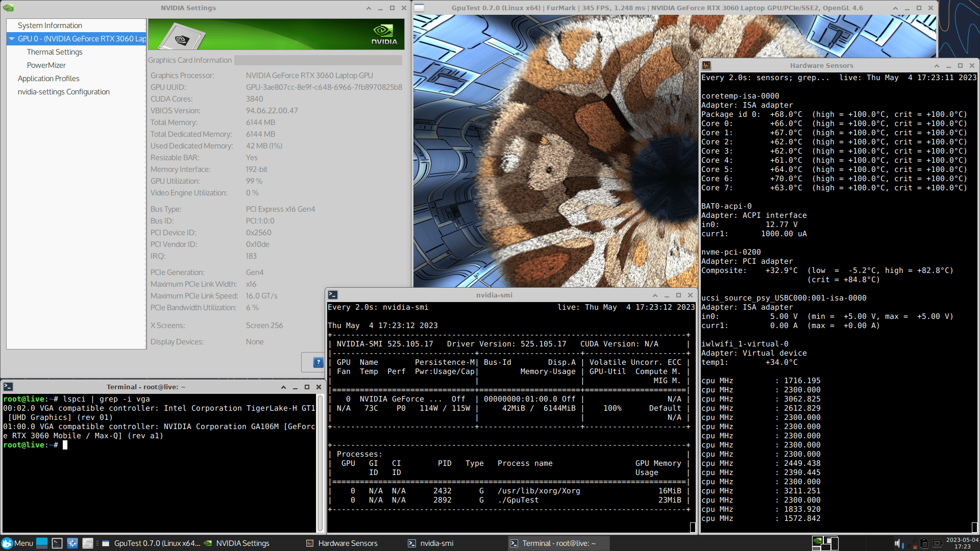This screenshot has width=980, height=551.
Task: Collapse the GPU 0 tree node triangle
Action: coord(12,39)
